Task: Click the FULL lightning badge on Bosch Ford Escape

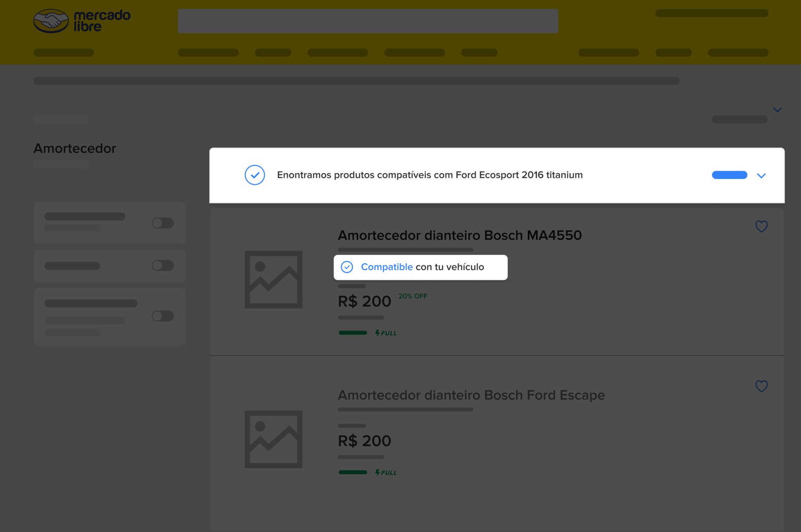Action: pos(386,472)
